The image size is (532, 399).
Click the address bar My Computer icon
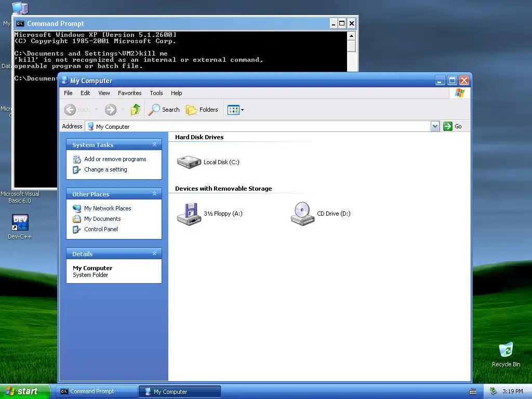tap(90, 126)
